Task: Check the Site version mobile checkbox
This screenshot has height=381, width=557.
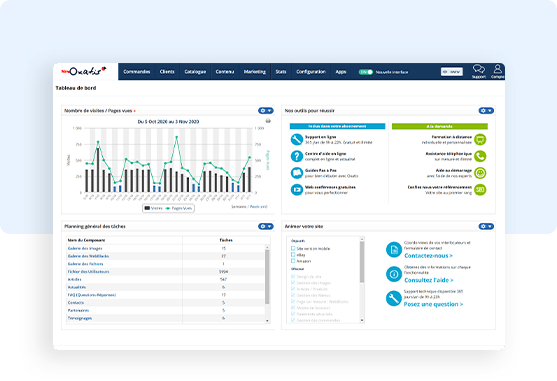Action: point(293,248)
